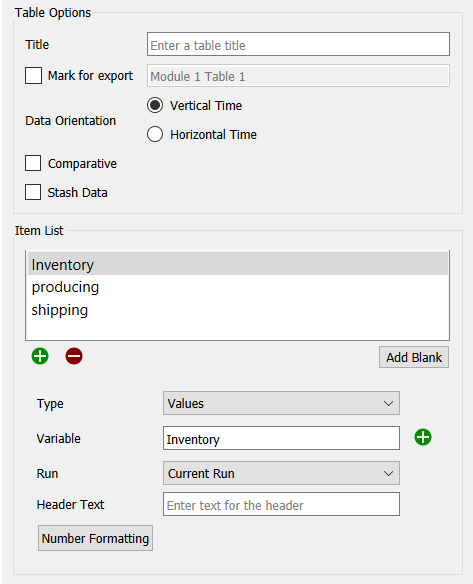The image size is (473, 584).
Task: Click into the table Title input field
Action: pyautogui.click(x=298, y=44)
